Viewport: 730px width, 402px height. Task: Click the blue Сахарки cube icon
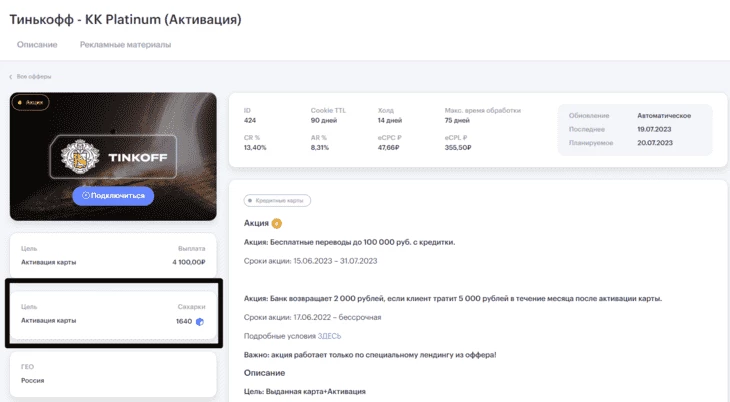[x=200, y=321]
